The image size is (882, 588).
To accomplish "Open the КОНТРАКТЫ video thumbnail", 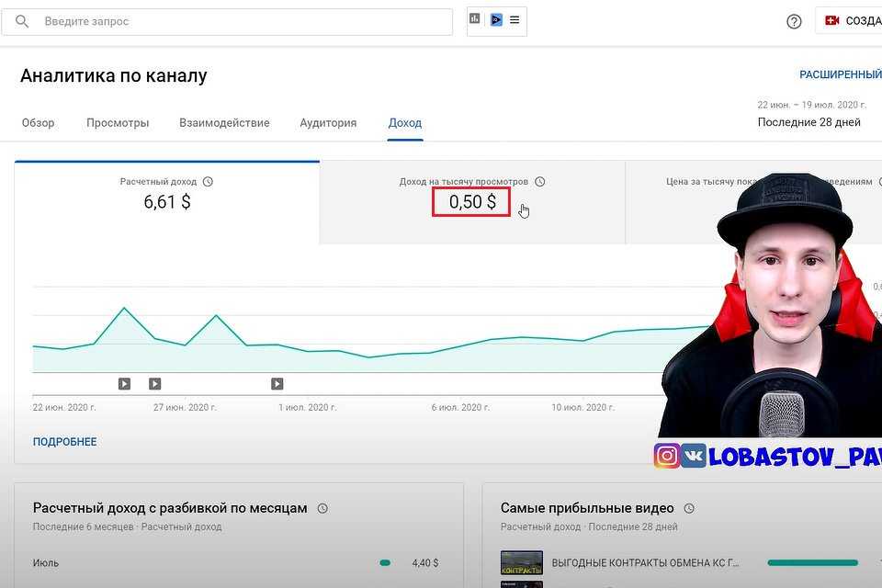I will 522,562.
